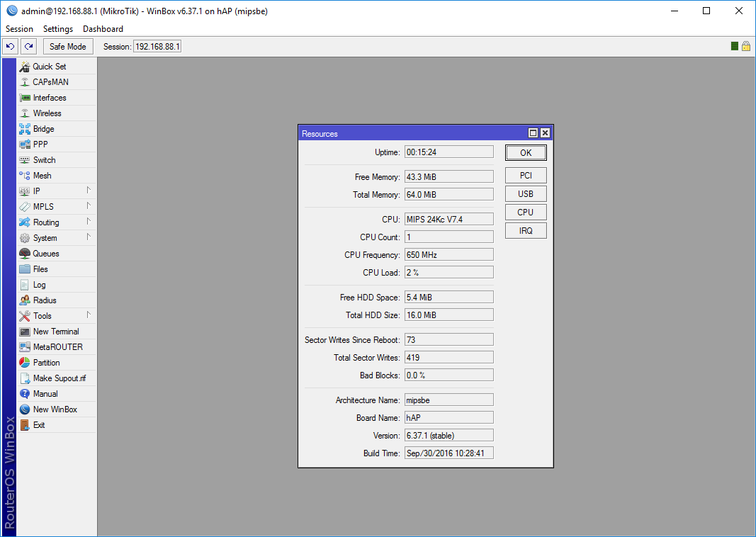
Task: Click the Total HDD Size field
Action: (449, 315)
